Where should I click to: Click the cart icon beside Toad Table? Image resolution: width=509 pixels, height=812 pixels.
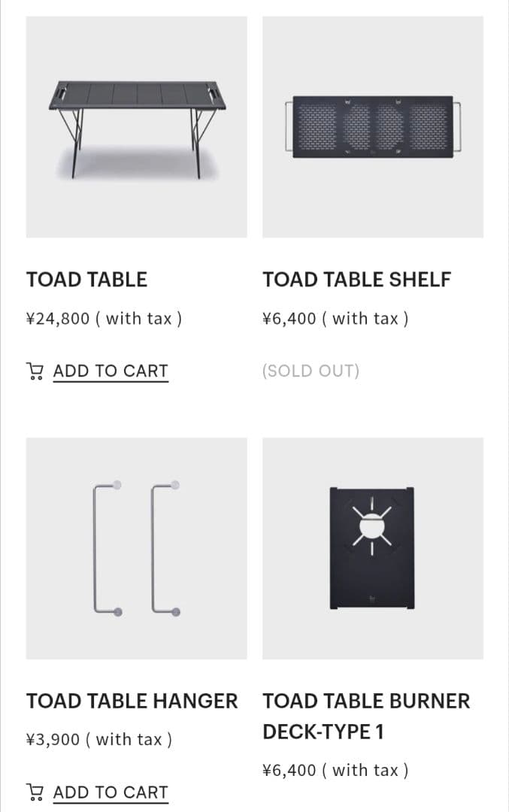coord(35,371)
